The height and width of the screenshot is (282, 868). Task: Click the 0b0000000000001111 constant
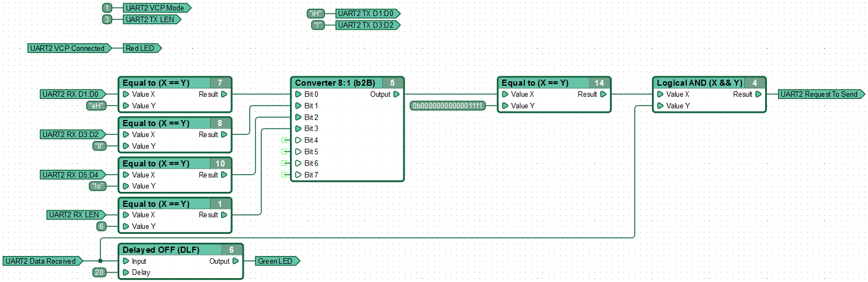click(x=448, y=106)
